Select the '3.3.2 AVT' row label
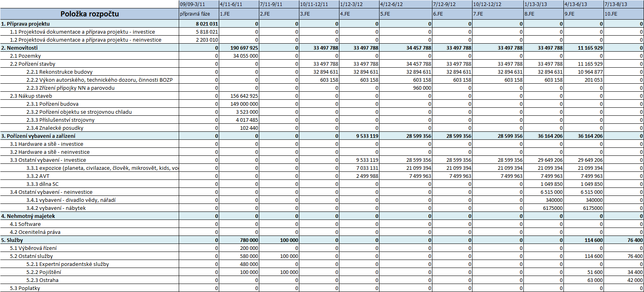Screen dimensions: 644x292 [x=38, y=176]
